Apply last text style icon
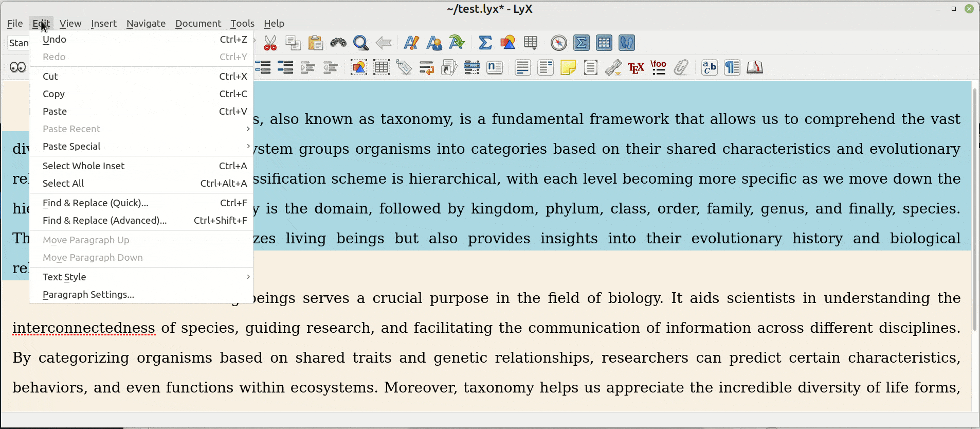 tap(457, 43)
